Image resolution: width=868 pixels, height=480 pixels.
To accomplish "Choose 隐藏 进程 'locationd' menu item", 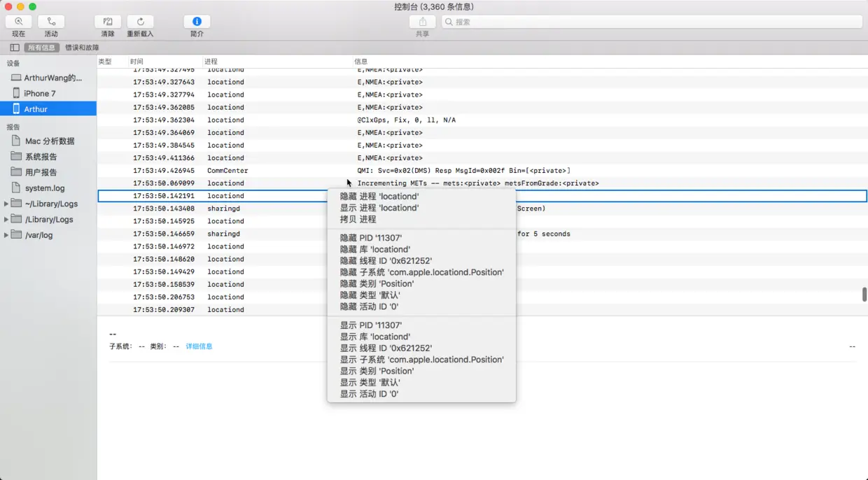I will point(421,197).
